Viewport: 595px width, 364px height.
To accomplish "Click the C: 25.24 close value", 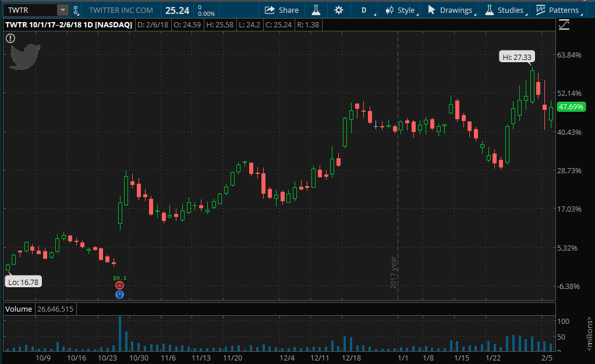I will [278, 25].
